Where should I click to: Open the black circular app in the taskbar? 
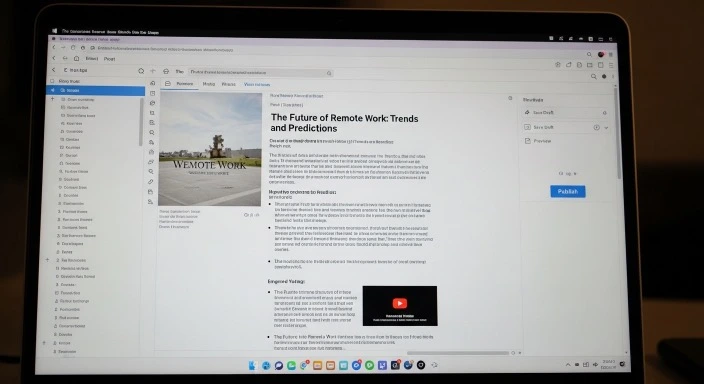pos(421,365)
